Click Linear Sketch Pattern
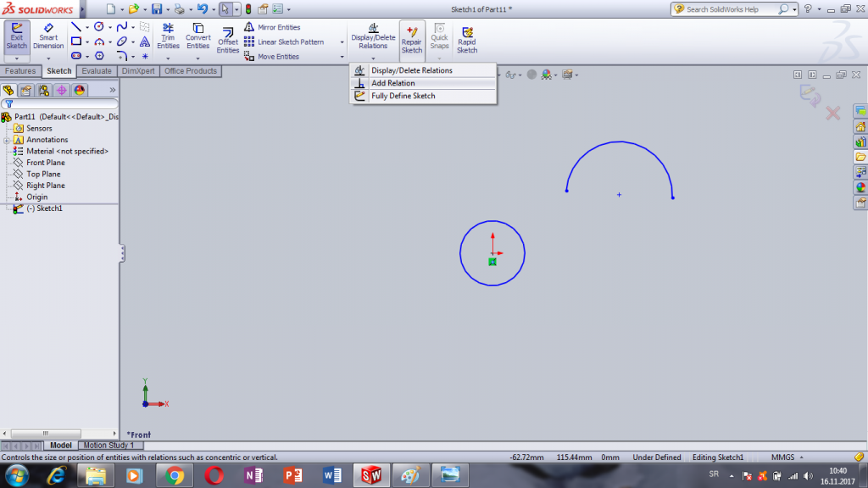The height and width of the screenshot is (488, 868). (284, 42)
